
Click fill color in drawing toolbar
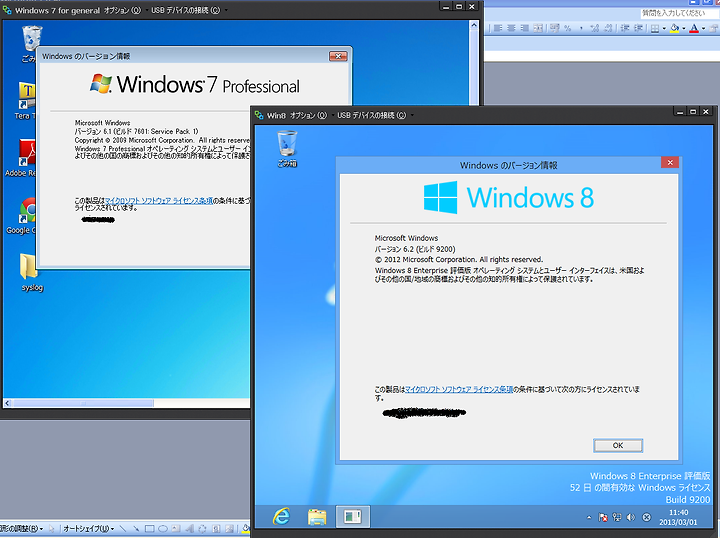pyautogui.click(x=246, y=529)
